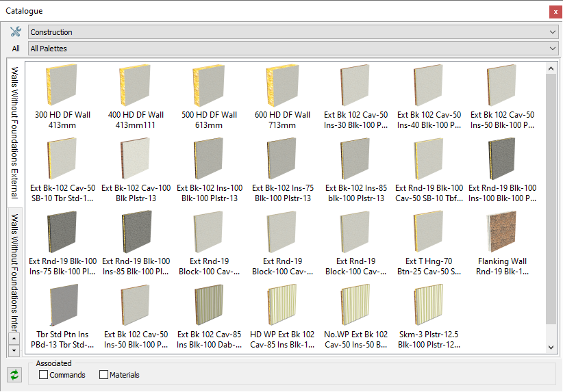Screen dimensions: 563x392
Task: Select Skm-3 Plstr-12.5 Blk-100 wall item
Action: pyautogui.click(x=429, y=316)
